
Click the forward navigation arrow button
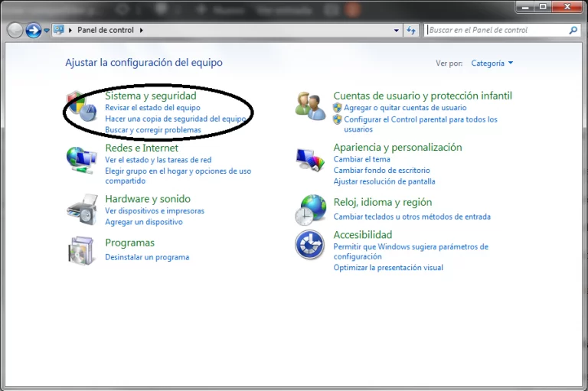pos(33,31)
